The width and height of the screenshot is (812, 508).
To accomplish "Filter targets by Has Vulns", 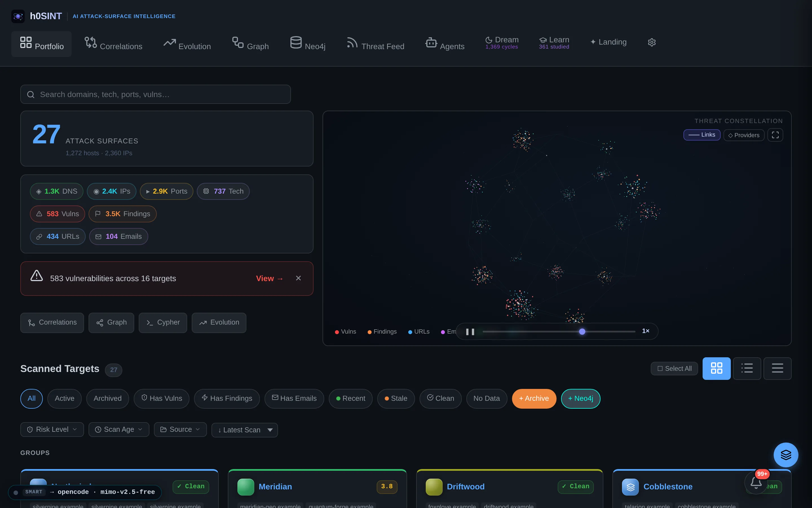I will pyautogui.click(x=161, y=398).
